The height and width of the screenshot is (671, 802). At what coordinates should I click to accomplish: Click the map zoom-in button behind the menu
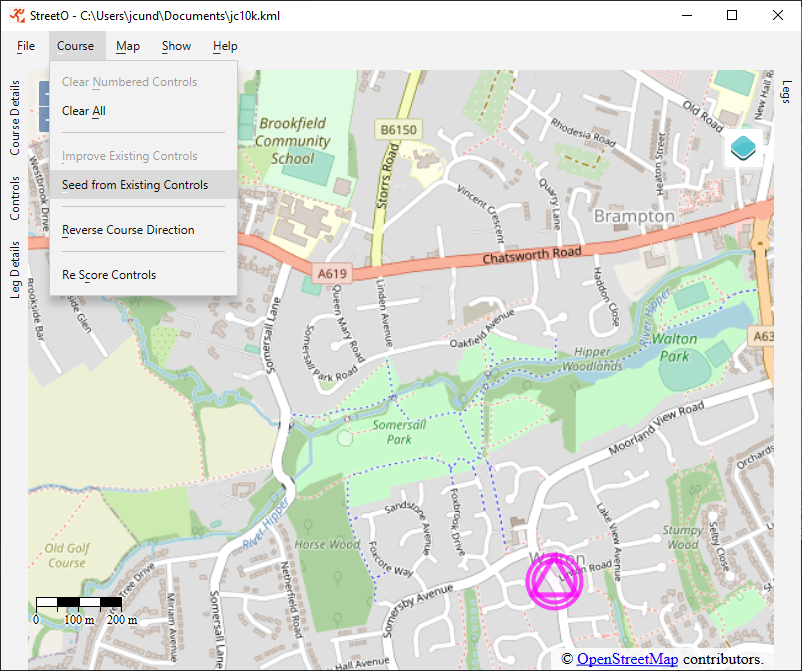click(x=44, y=94)
